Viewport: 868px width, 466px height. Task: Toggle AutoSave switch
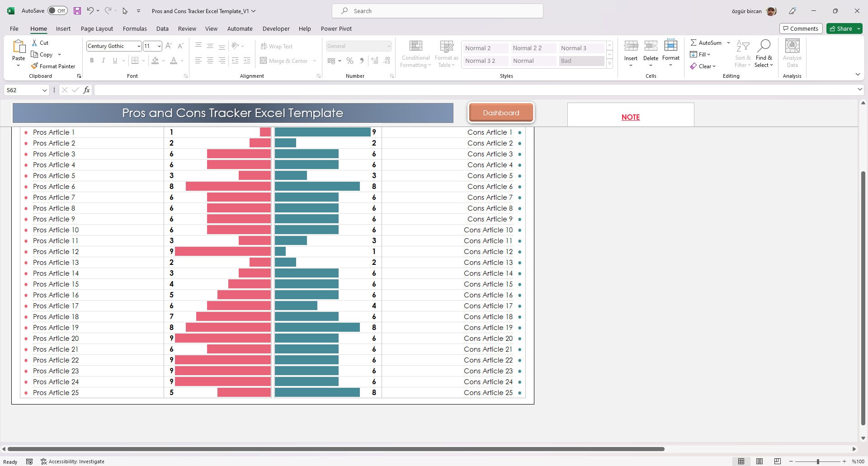tap(57, 11)
